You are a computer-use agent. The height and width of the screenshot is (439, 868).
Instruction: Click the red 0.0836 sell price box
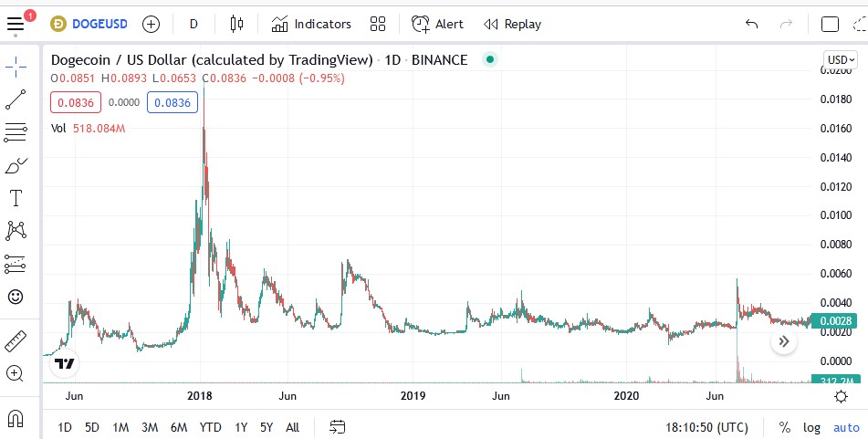tap(76, 102)
